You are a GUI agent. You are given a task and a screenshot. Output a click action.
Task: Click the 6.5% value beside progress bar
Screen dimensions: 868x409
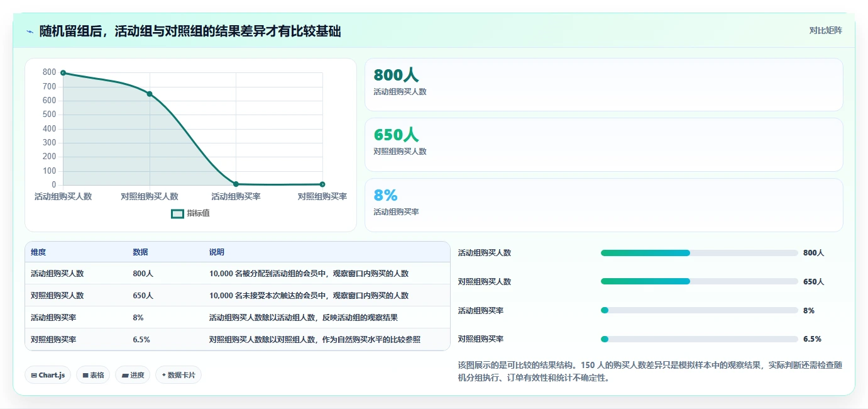coord(812,339)
